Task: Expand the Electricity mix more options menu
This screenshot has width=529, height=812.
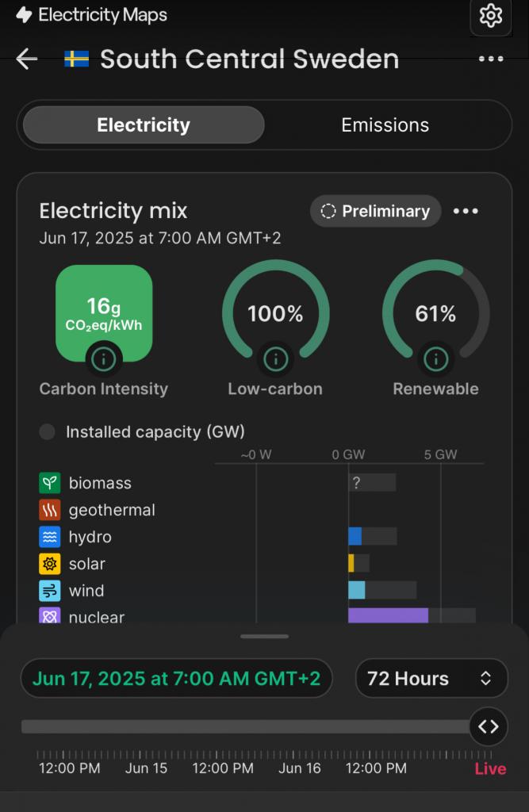Action: [466, 211]
